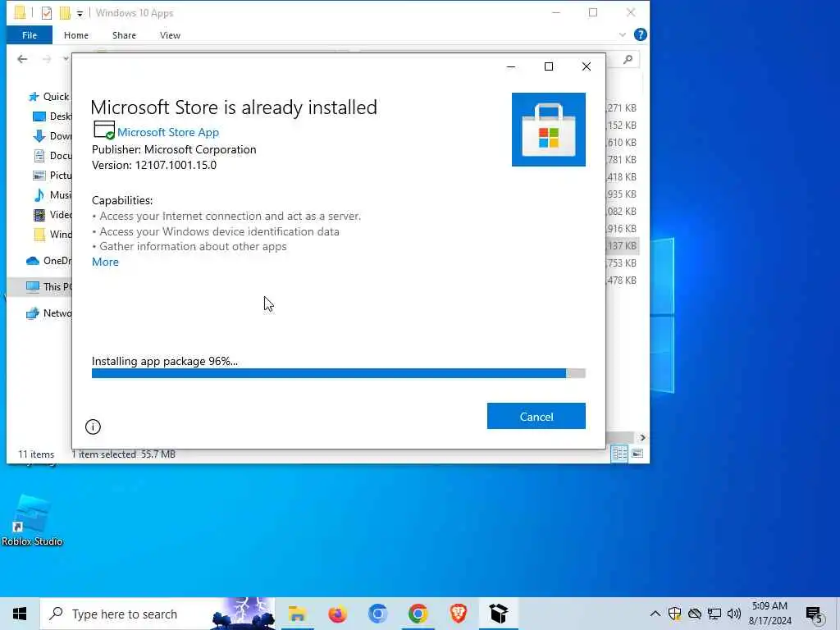
Task: Open Documents in the navigation pane
Action: pyautogui.click(x=52, y=155)
